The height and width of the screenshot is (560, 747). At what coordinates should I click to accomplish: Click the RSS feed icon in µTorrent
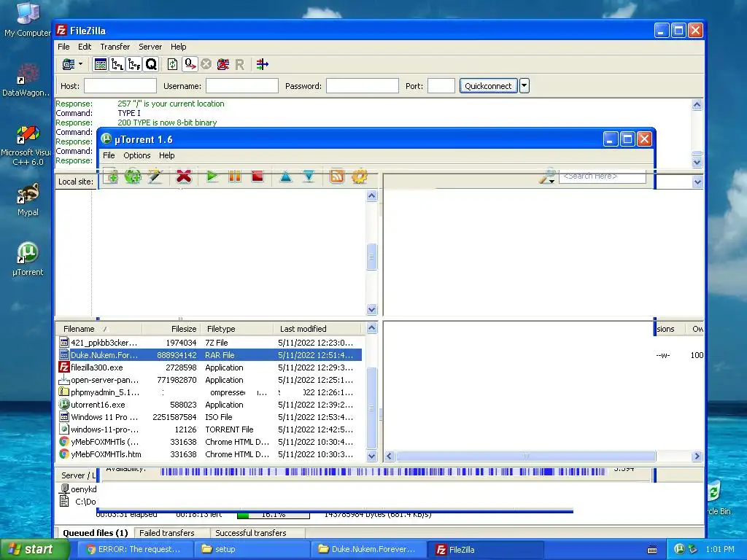tap(337, 176)
